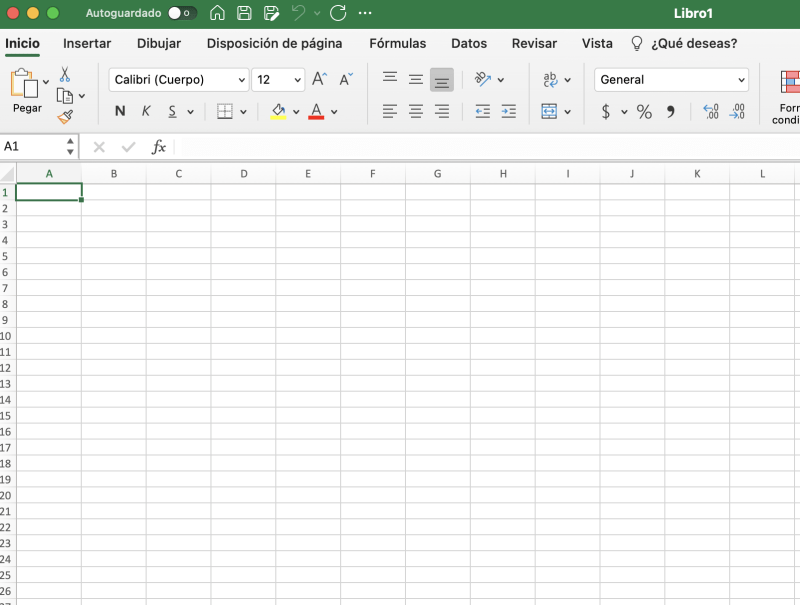Toggle italic formatting with K button
Screen dimensions: 800x605
click(146, 111)
